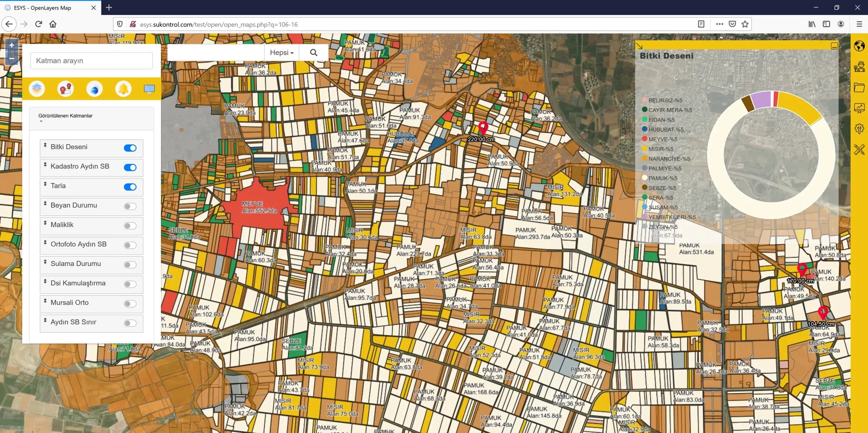Open the chart monitor icon in sidebar
Viewport: 868px width, 433px height.
coord(859,108)
